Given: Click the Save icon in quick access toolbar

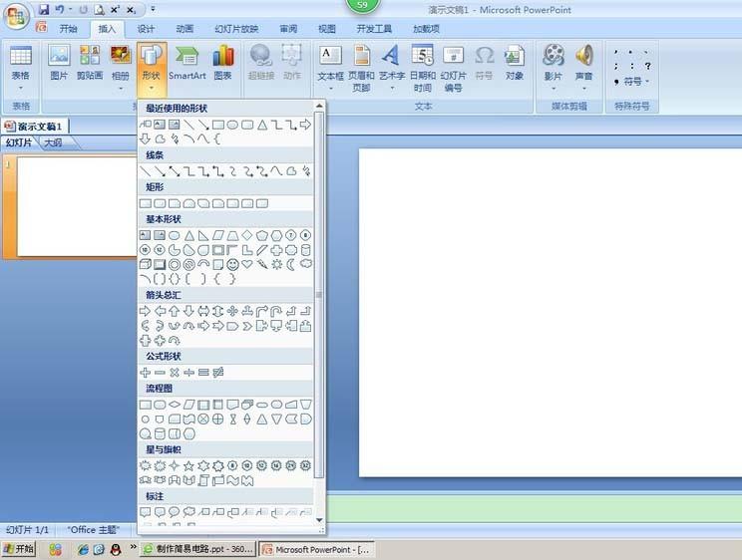Looking at the screenshot, I should tap(44, 9).
